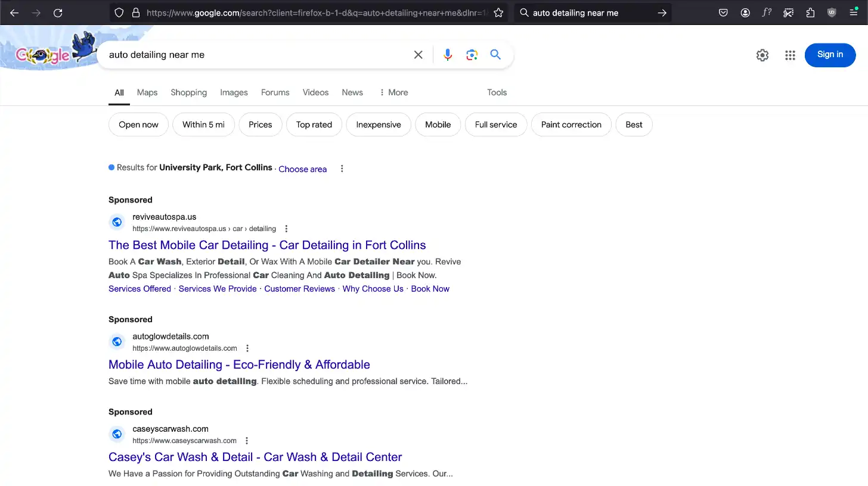The image size is (868, 486).
Task: Apply the Prices filter chip
Action: 261,124
